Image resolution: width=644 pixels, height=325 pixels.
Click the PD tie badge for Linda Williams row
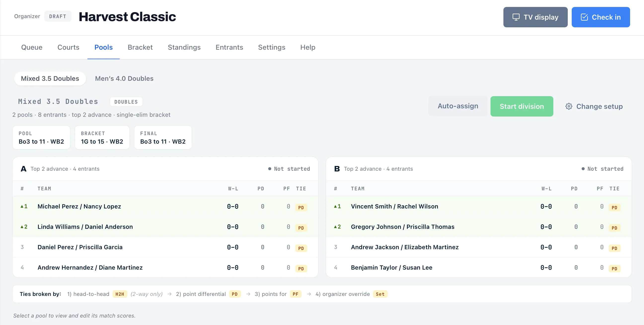pos(301,228)
